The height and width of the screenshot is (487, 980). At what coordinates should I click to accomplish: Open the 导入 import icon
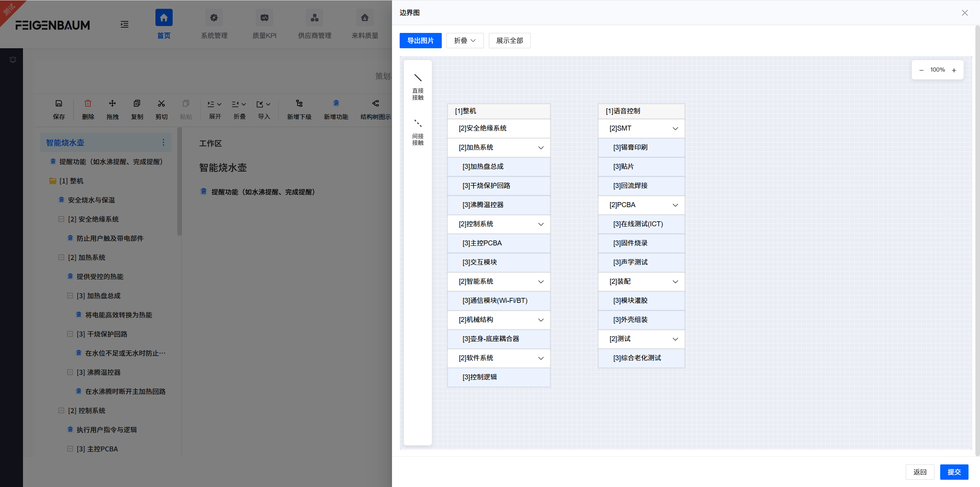click(x=261, y=104)
